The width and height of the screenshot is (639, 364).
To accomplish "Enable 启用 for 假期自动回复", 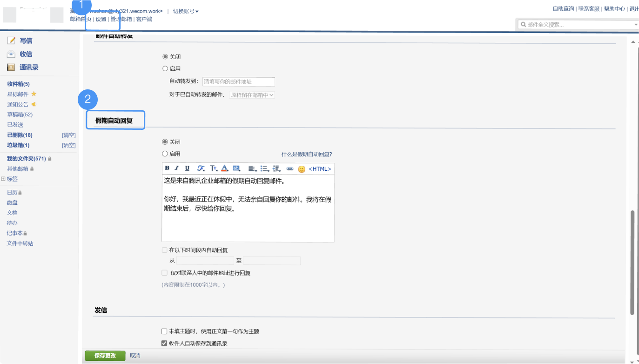I will [165, 154].
